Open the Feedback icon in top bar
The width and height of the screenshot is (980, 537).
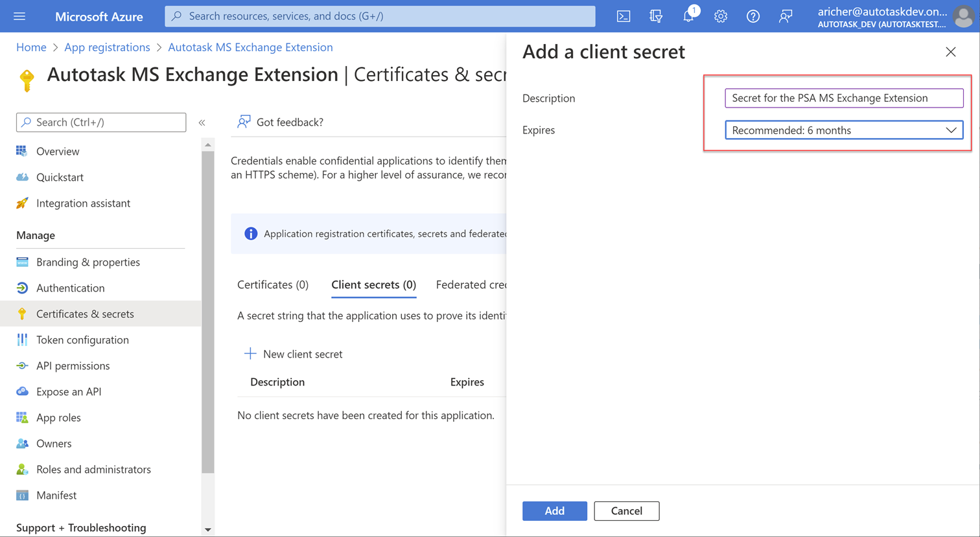pyautogui.click(x=786, y=16)
